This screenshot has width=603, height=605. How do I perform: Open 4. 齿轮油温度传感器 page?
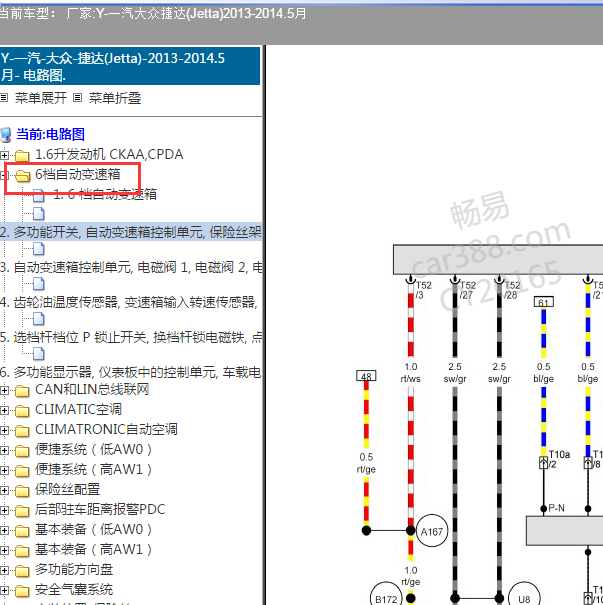click(129, 302)
